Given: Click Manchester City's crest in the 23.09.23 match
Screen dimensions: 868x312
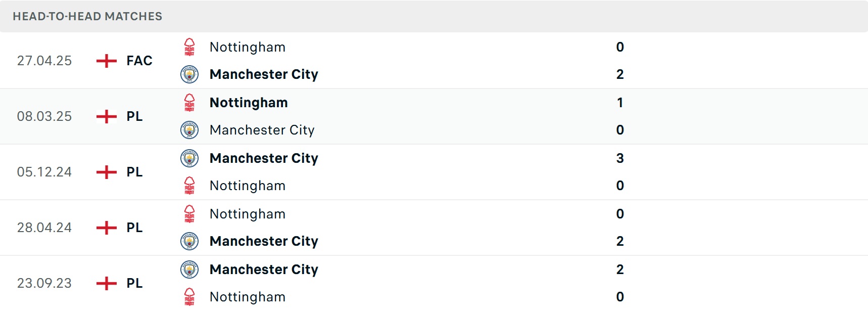Looking at the screenshot, I should click(189, 270).
